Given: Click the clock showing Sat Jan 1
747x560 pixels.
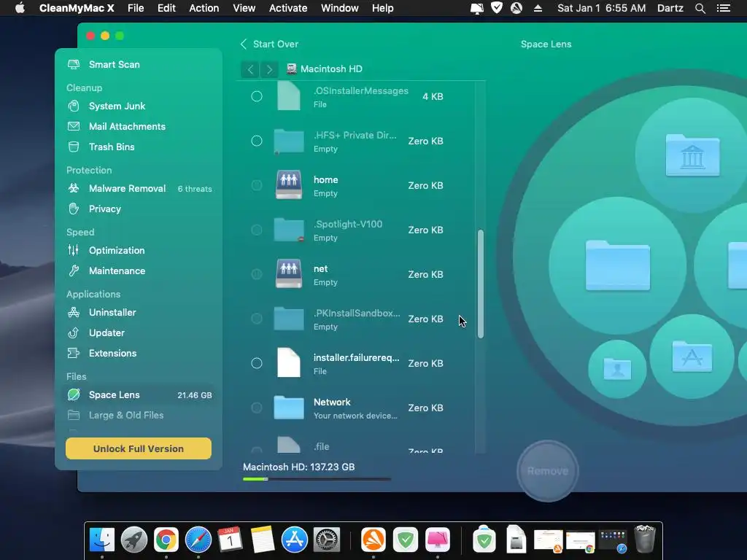Looking at the screenshot, I should (602, 8).
